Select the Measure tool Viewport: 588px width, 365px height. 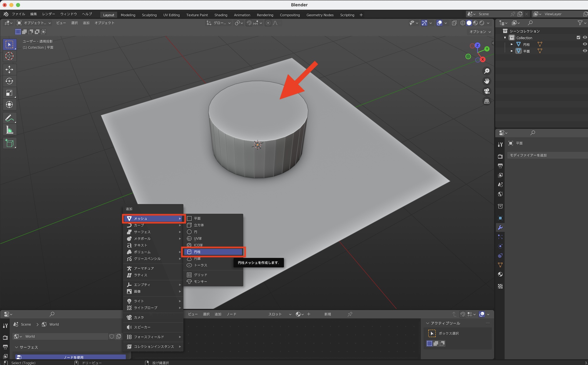coord(10,130)
